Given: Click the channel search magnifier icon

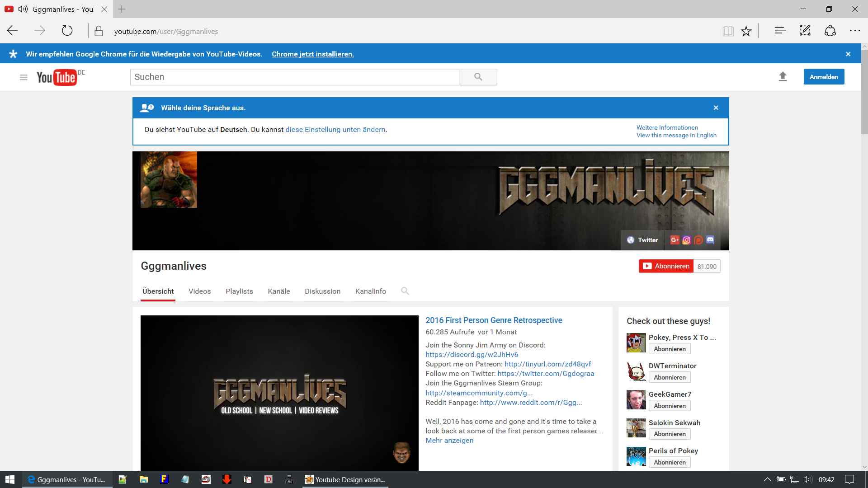Looking at the screenshot, I should (405, 291).
